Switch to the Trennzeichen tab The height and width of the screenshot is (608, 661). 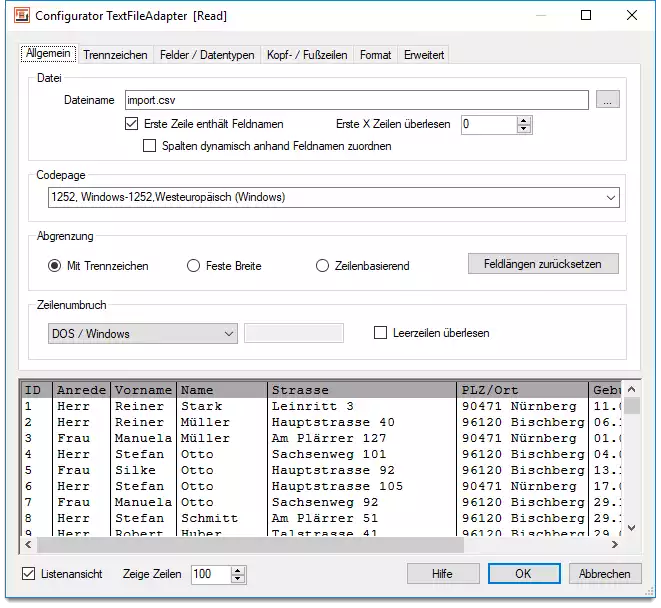(x=115, y=55)
